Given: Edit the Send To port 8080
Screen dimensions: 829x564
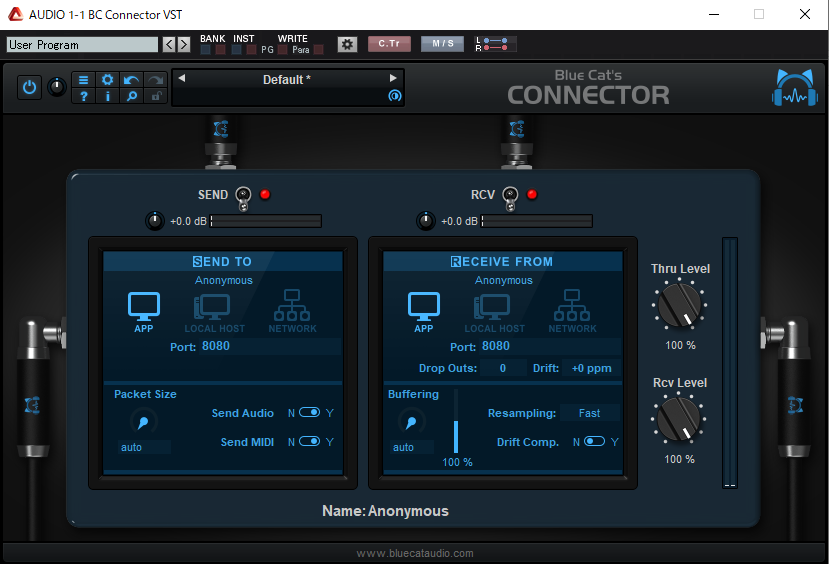Looking at the screenshot, I should [x=270, y=346].
